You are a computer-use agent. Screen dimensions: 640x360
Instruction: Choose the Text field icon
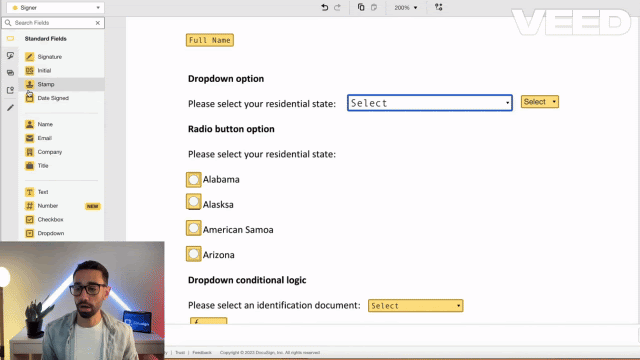point(29,192)
